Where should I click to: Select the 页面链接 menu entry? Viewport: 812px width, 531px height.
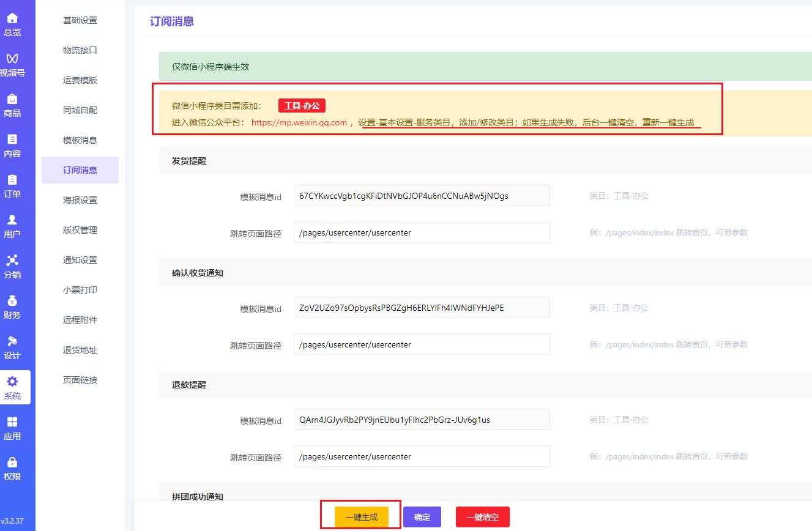point(80,379)
